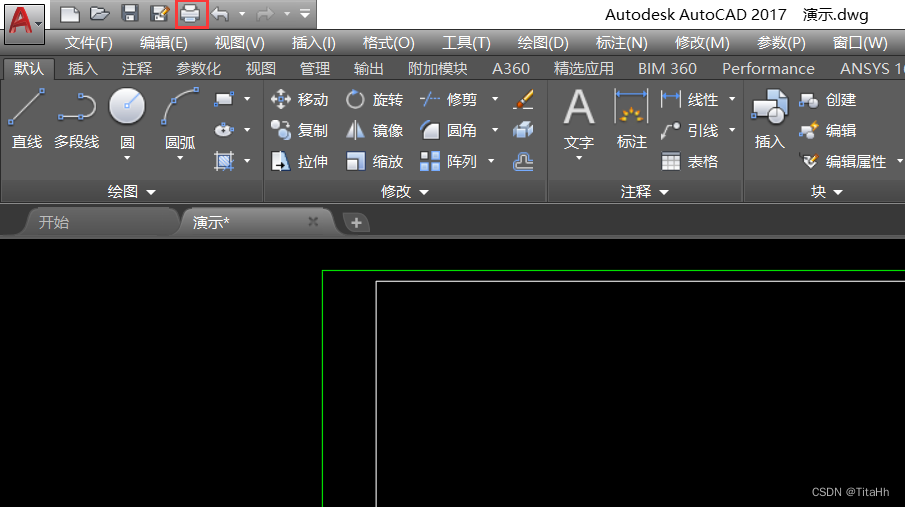
Task: Switch to the BIM 360 ribbon tab
Action: [667, 69]
